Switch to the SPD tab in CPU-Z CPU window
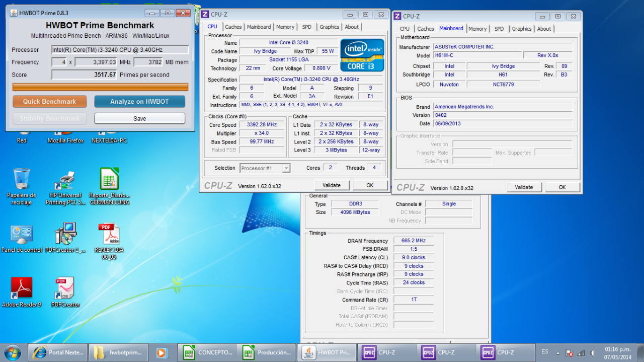The width and height of the screenshot is (644, 362). tap(307, 27)
